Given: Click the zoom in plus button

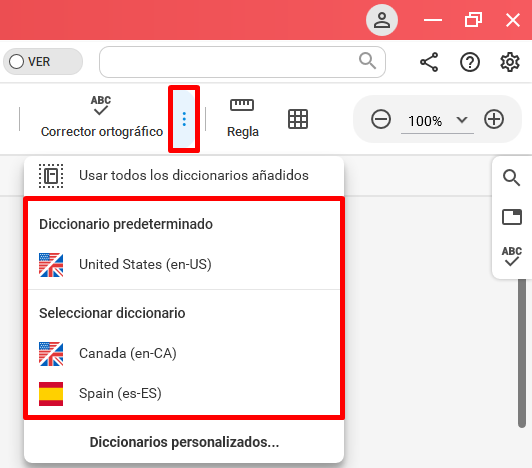Looking at the screenshot, I should pyautogui.click(x=494, y=119).
